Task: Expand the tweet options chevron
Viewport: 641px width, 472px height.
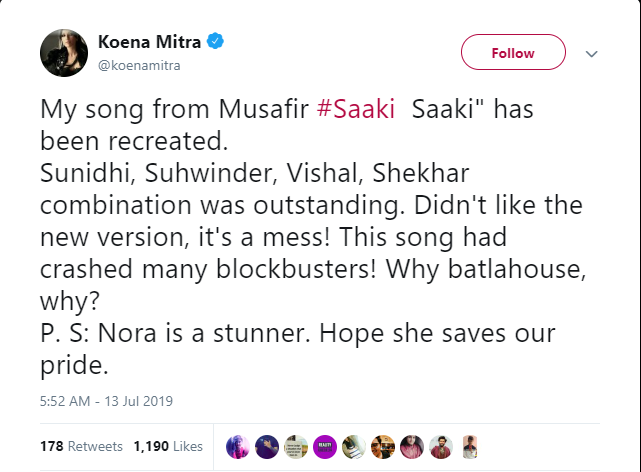Action: (x=591, y=54)
